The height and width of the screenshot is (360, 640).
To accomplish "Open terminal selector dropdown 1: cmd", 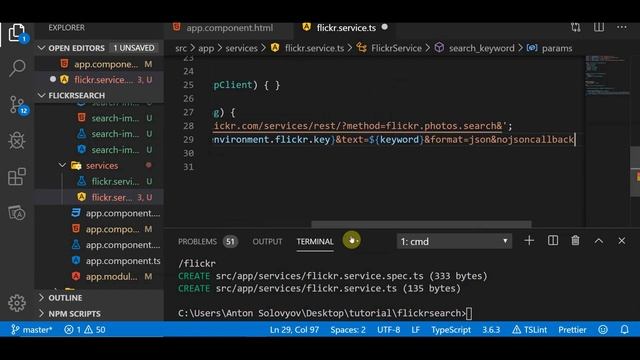I will click(454, 241).
